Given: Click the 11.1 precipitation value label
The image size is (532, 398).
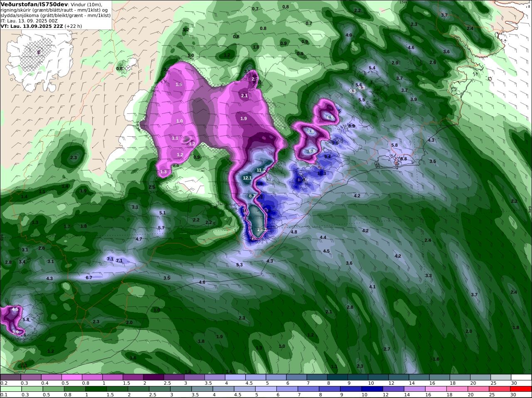Looking at the screenshot, I should coord(261,170).
